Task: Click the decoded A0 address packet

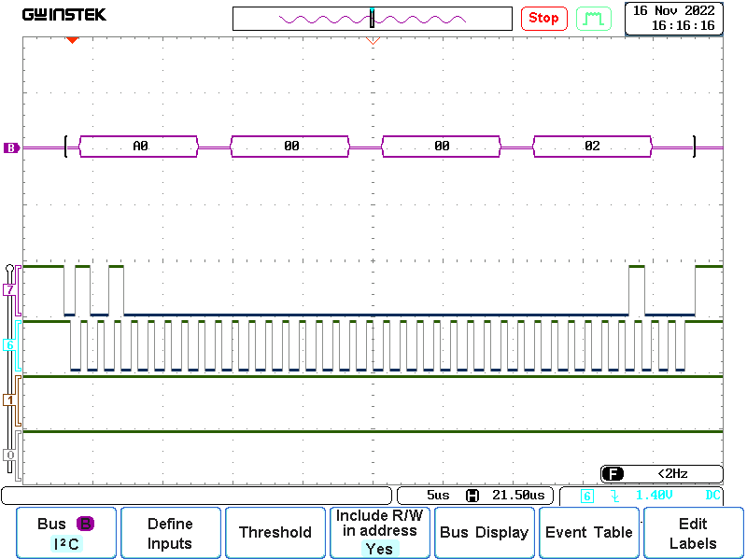Action: tap(140, 147)
